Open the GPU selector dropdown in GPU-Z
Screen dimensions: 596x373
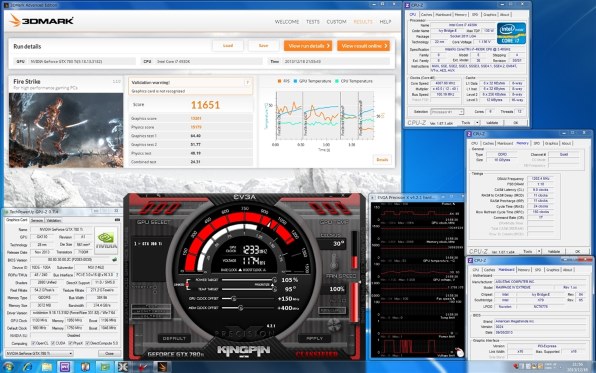[x=39, y=353]
